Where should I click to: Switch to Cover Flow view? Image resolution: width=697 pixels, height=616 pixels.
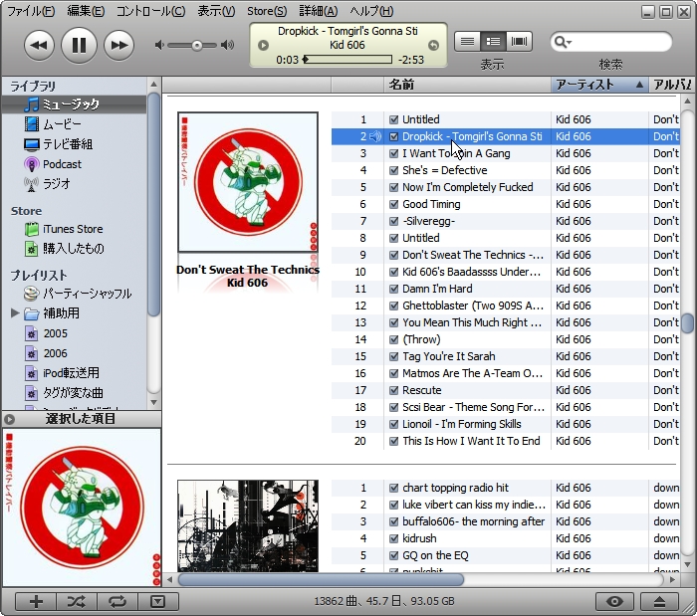coord(519,42)
